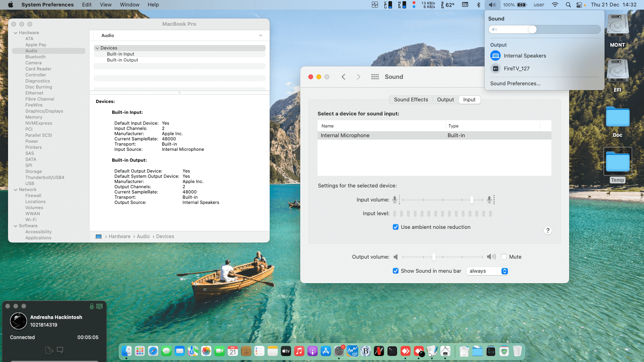The height and width of the screenshot is (362, 644).
Task: Switch to the Sound Effects tab
Action: tap(411, 100)
